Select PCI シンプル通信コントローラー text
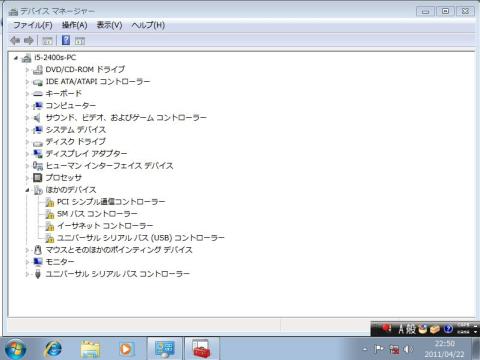480x360 pixels. point(111,202)
